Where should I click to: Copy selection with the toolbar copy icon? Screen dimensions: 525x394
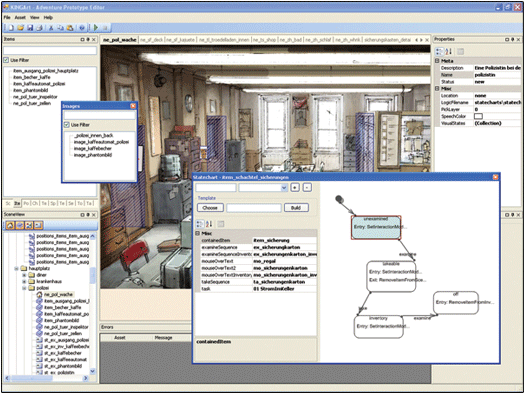click(x=61, y=28)
